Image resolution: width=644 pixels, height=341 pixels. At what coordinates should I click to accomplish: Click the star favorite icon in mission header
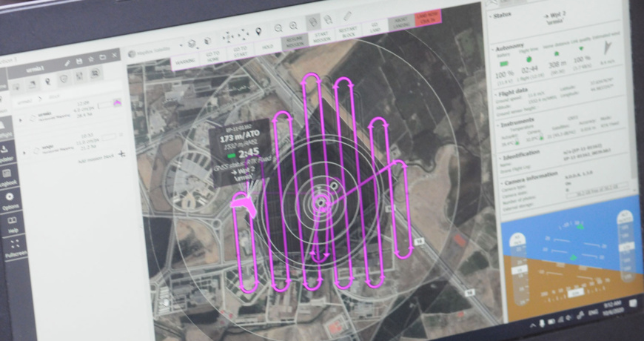(91, 59)
